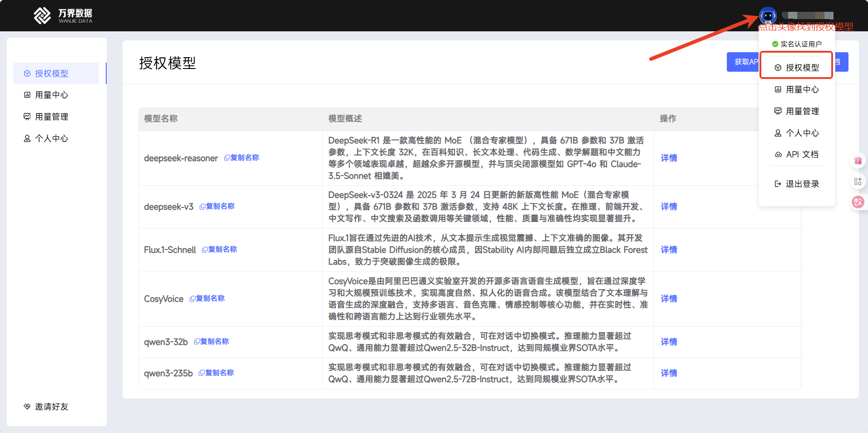868x433 pixels.
Task: Copy the deepseek-reasoner model name
Action: 242,157
